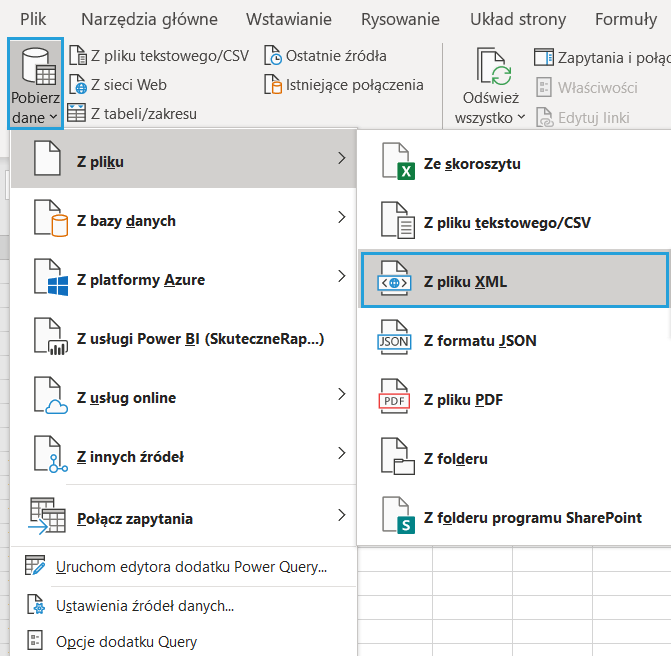
Task: Open Ustawienia źródeł danych
Action: click(145, 605)
